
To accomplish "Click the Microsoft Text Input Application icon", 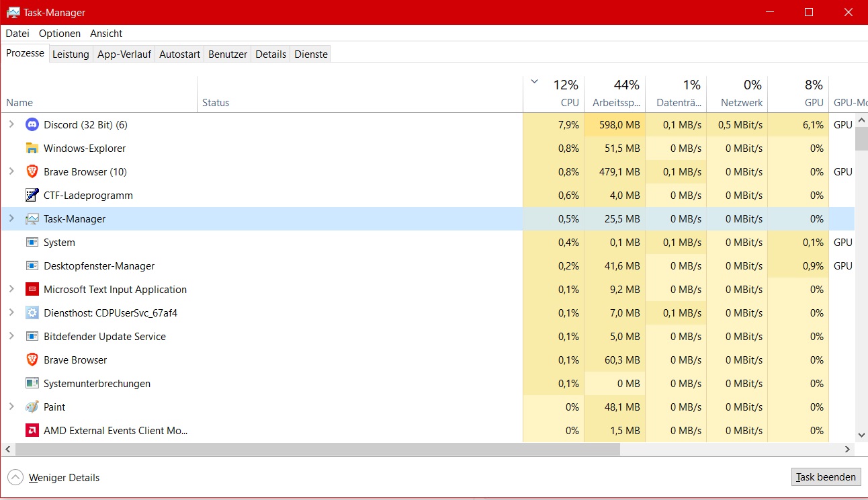I will point(32,289).
